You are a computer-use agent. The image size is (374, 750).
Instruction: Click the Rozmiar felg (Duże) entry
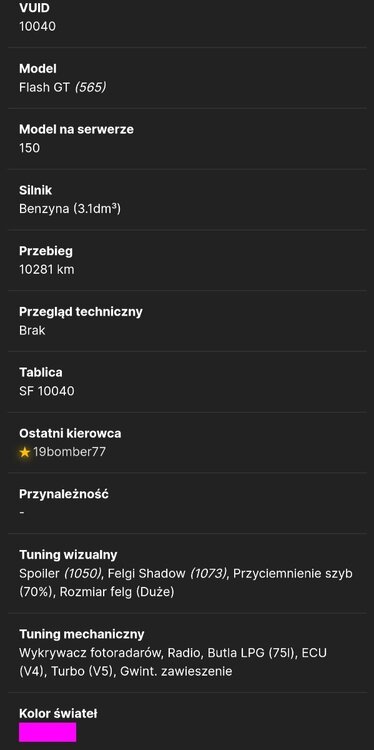tap(117, 592)
